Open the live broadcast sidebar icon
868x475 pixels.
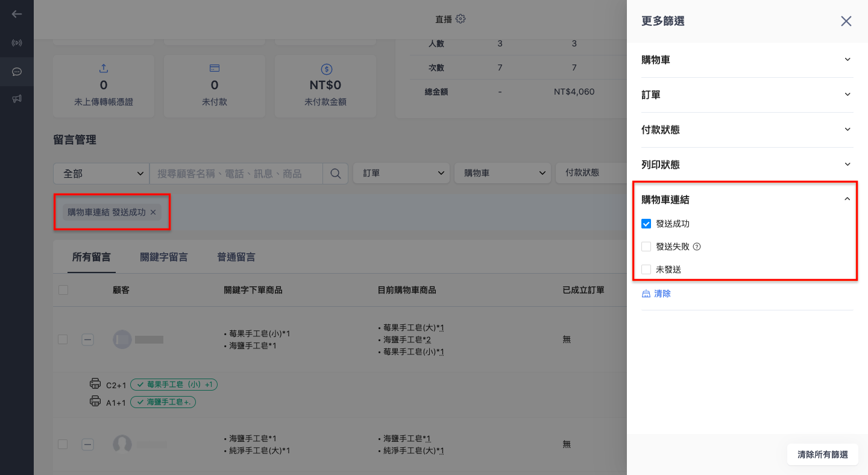coord(17,43)
